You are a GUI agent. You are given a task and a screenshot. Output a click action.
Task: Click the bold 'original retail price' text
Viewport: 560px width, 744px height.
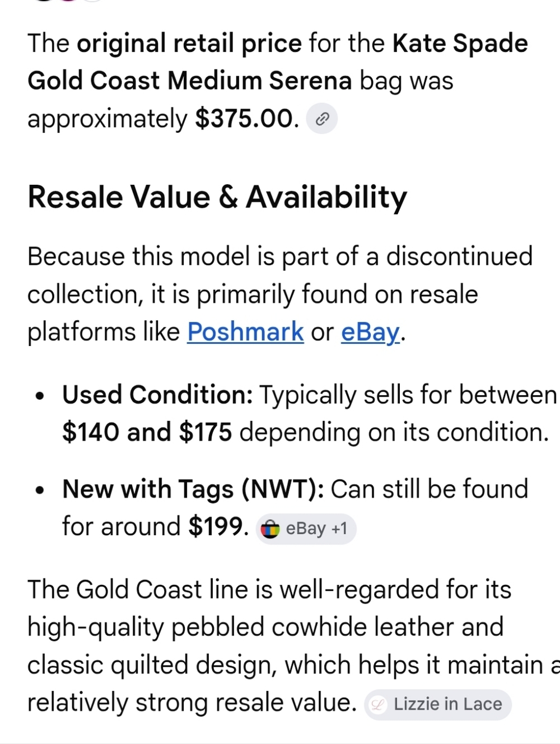[189, 44]
